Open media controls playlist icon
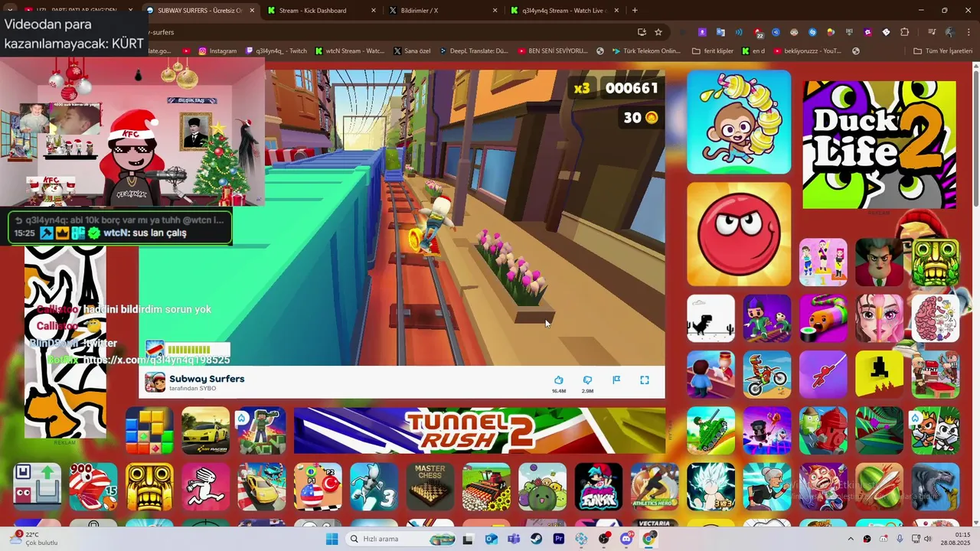The width and height of the screenshot is (980, 551). click(932, 32)
